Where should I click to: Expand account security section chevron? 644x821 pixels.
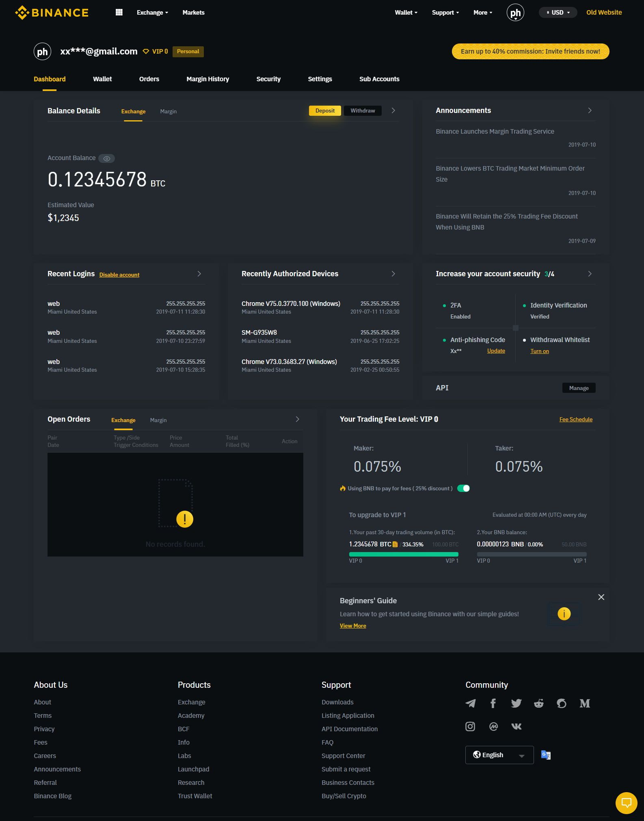coord(590,274)
